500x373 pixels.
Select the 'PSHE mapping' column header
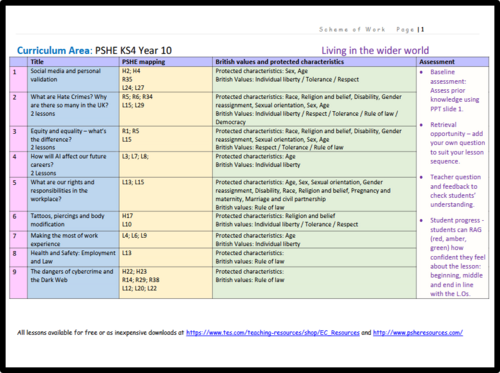[x=143, y=62]
